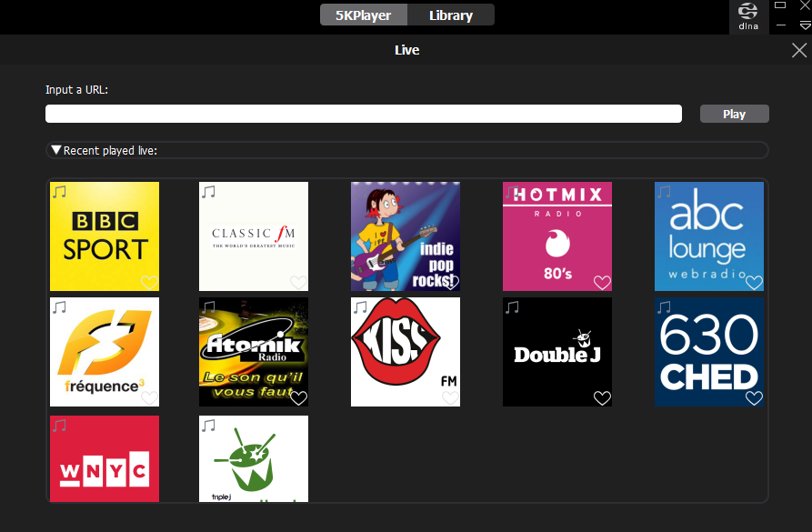812x532 pixels.
Task: Switch to the Library tab
Action: point(450,15)
